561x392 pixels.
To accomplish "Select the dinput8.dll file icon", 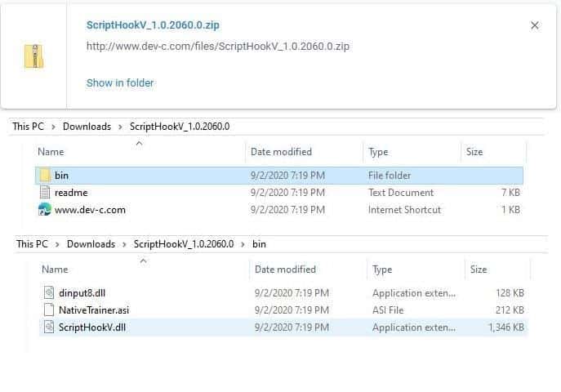I will [48, 293].
